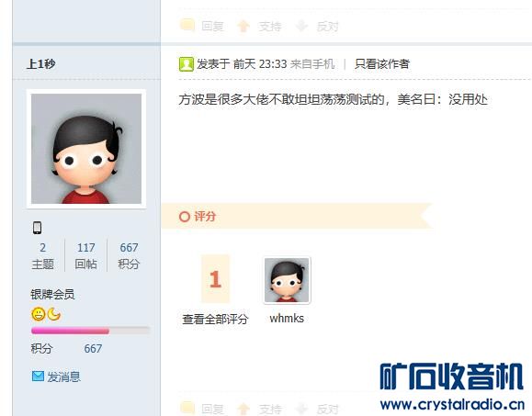Open the username 上1秒 profile link
The width and height of the screenshot is (532, 416).
point(41,63)
